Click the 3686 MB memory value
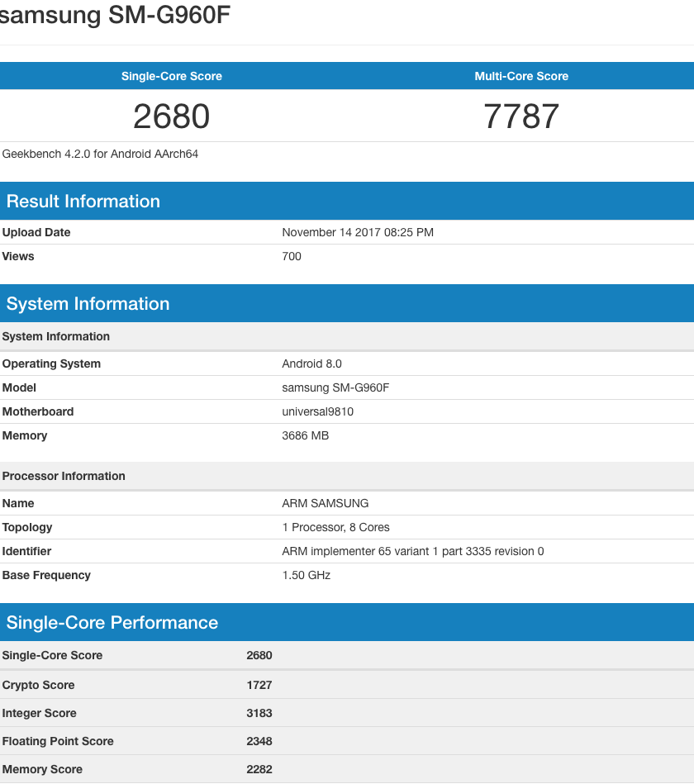This screenshot has height=784, width=694. [x=305, y=435]
